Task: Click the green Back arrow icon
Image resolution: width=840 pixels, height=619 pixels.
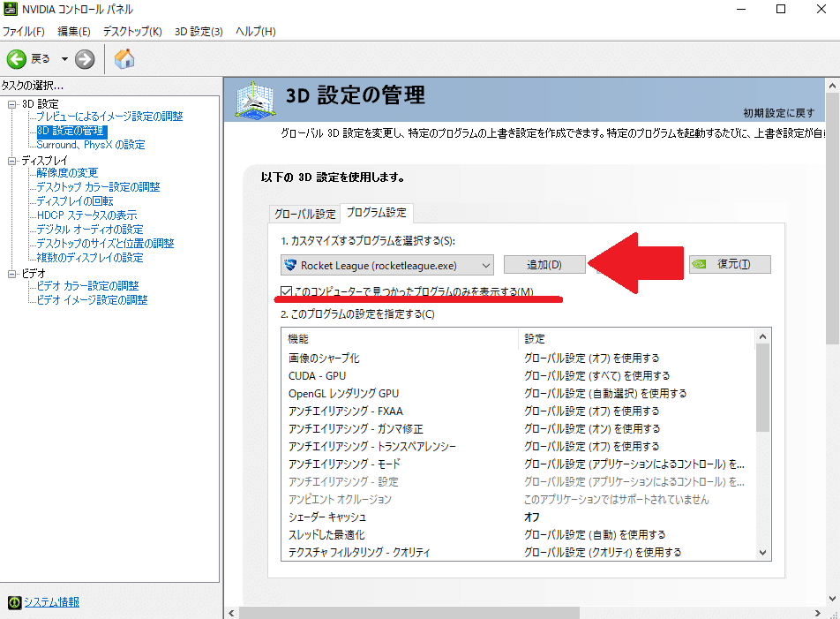Action: pyautogui.click(x=16, y=59)
